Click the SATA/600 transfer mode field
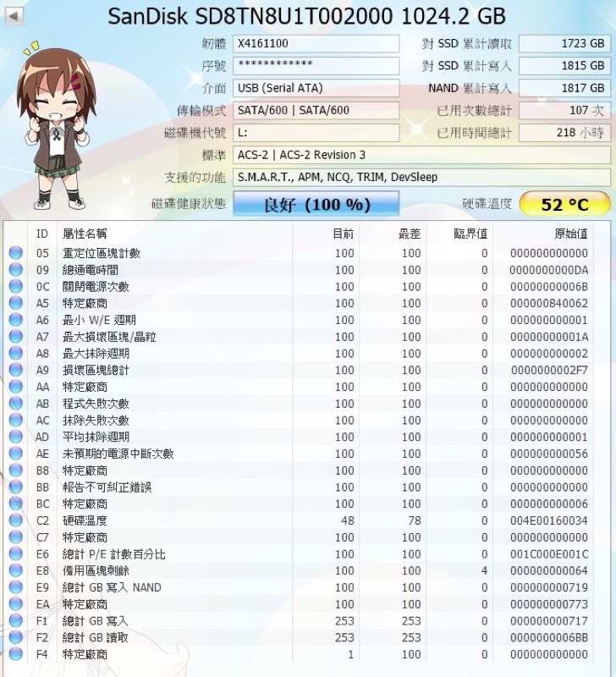The width and height of the screenshot is (616, 677). click(316, 111)
